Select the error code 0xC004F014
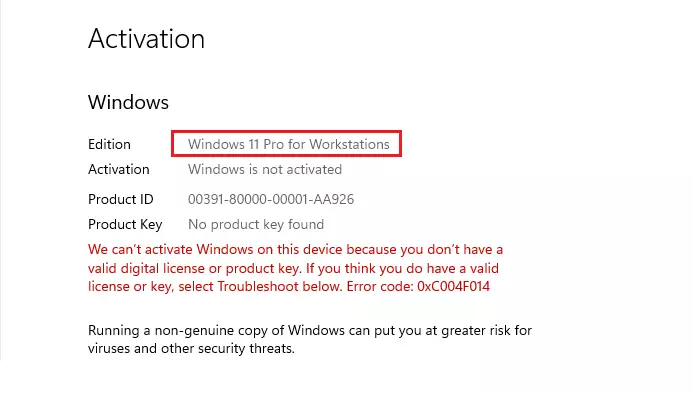This screenshot has width=693, height=393. [453, 286]
